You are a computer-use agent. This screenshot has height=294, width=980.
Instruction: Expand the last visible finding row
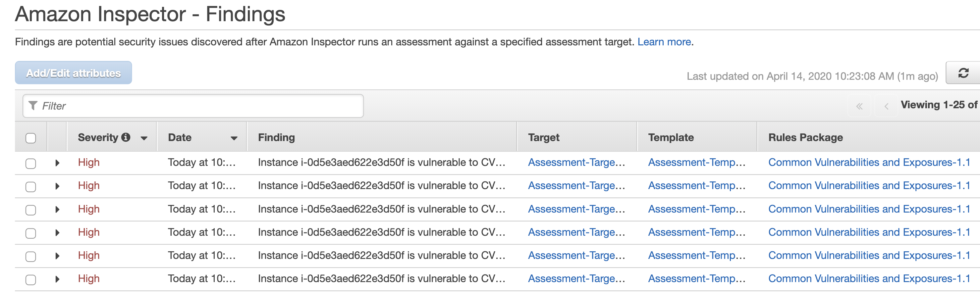coord(57,279)
